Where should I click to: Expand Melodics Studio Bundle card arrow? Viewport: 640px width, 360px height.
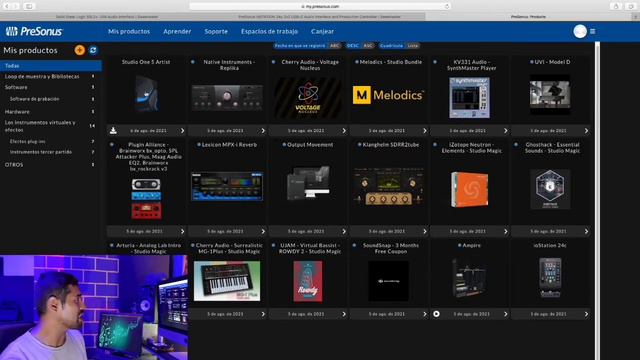tap(425, 131)
